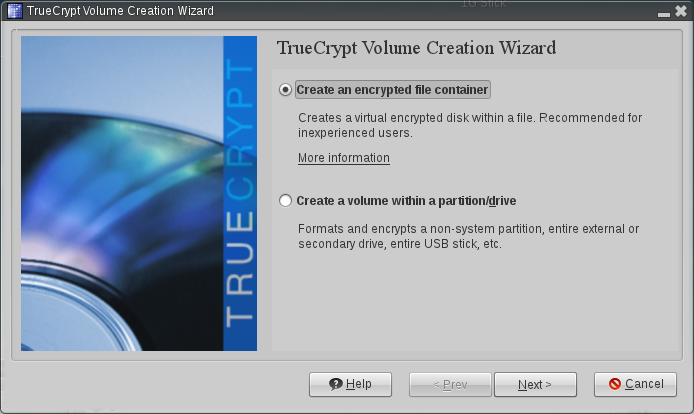Click the greyed-out Prev button
The height and width of the screenshot is (414, 694).
coord(450,384)
